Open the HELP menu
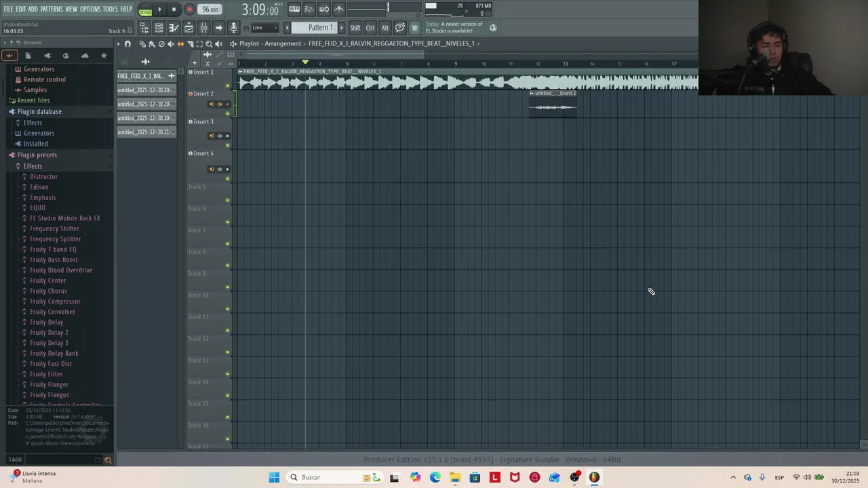The height and width of the screenshot is (488, 868). (126, 9)
